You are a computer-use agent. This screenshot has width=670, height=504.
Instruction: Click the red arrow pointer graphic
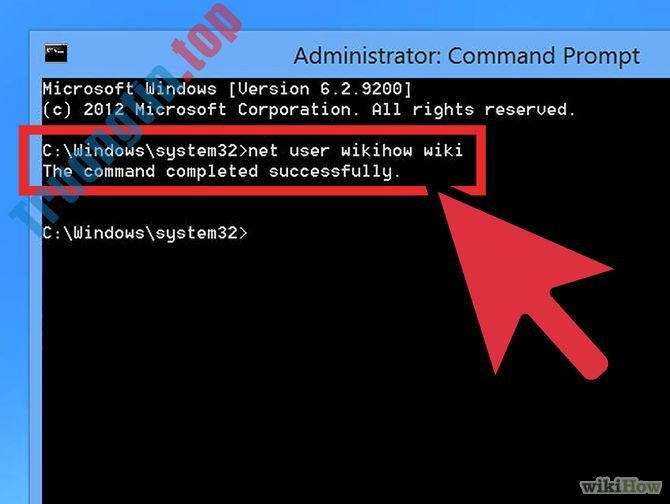click(x=523, y=282)
